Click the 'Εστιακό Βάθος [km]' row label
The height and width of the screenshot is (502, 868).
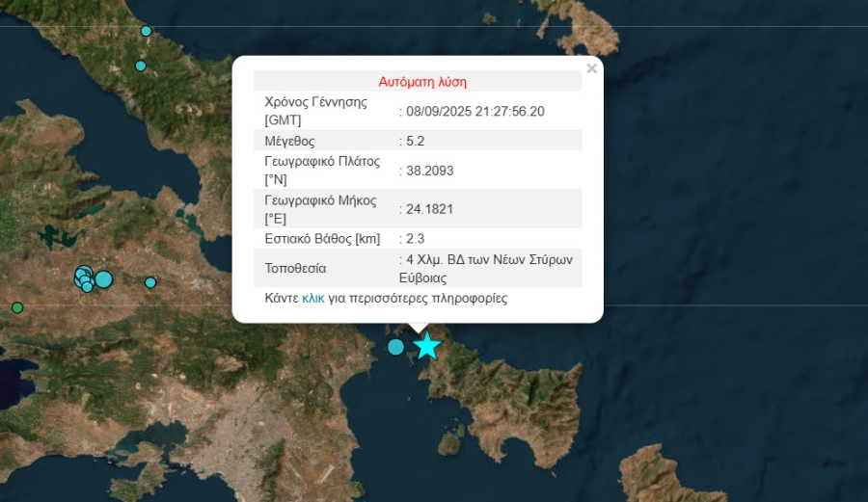pyautogui.click(x=322, y=238)
